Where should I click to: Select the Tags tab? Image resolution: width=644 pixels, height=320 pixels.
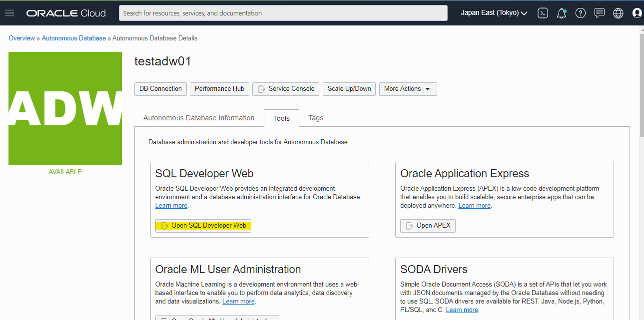[316, 118]
